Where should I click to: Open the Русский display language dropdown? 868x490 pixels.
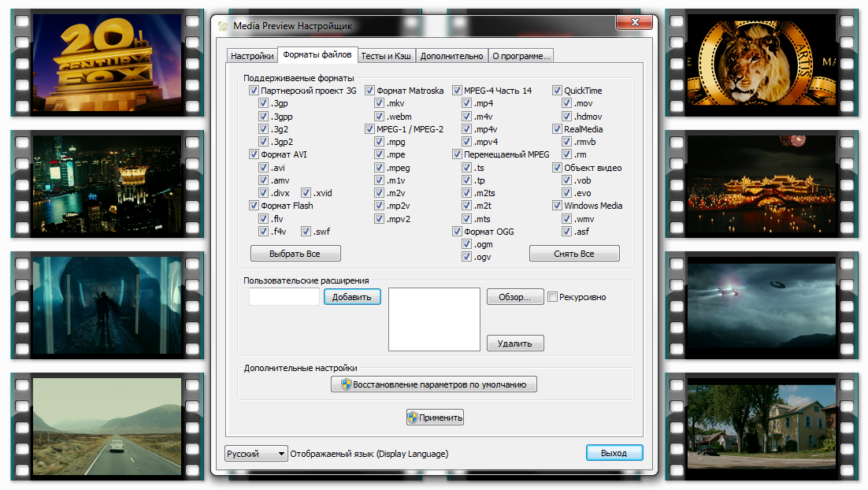pyautogui.click(x=256, y=454)
